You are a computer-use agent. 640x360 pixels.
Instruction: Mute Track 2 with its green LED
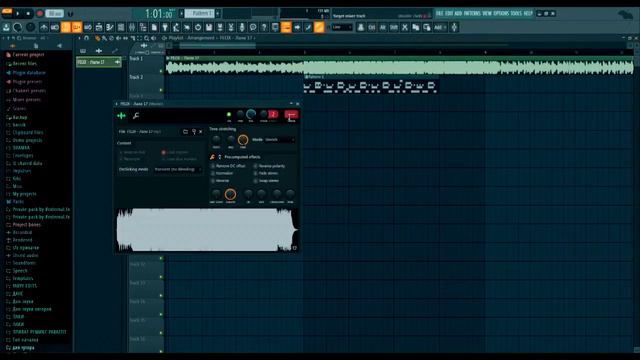pos(161,90)
